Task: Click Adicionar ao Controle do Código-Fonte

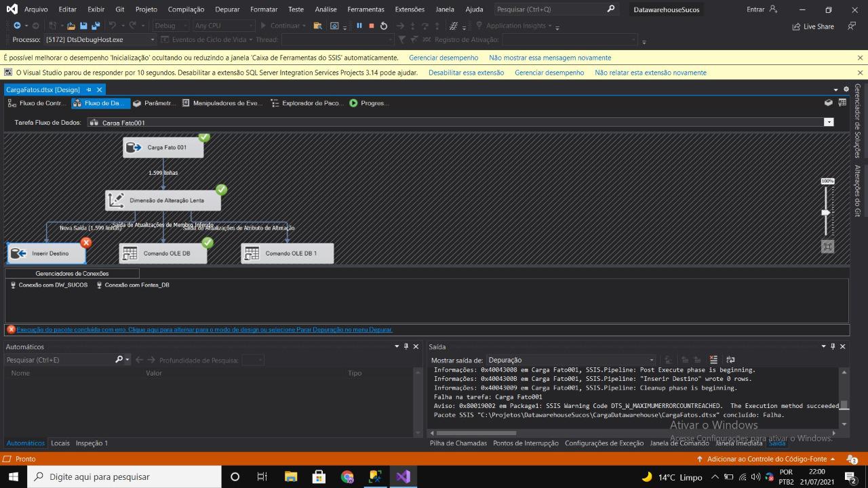Action: click(x=767, y=459)
